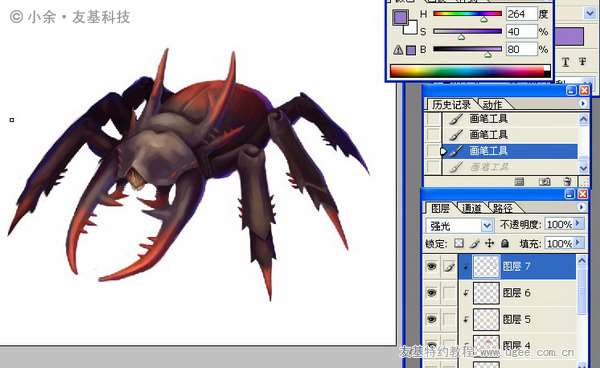Click the hue (H) slider track
This screenshot has width=600, height=368.
pyautogui.click(x=467, y=14)
